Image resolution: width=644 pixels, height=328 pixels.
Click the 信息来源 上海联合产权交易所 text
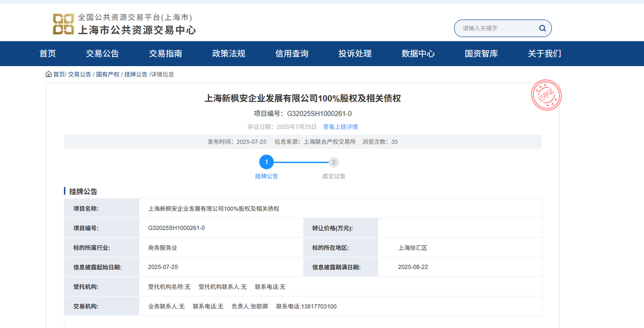pos(315,142)
